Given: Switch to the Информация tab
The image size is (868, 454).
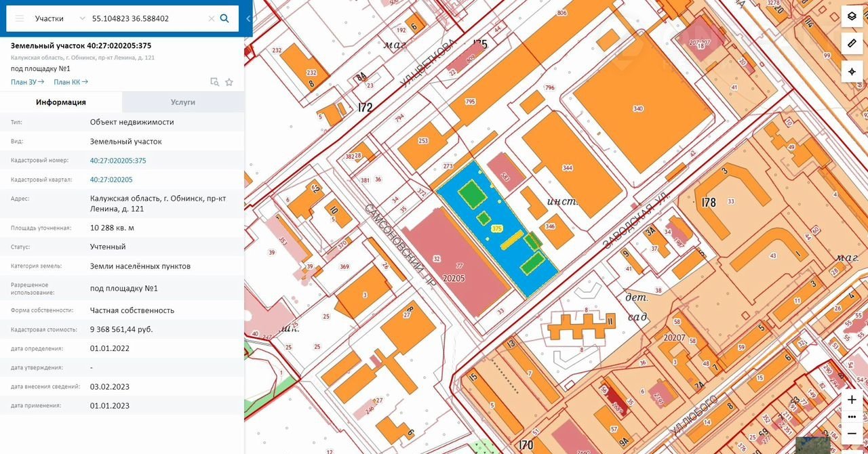Looking at the screenshot, I should click(x=61, y=102).
